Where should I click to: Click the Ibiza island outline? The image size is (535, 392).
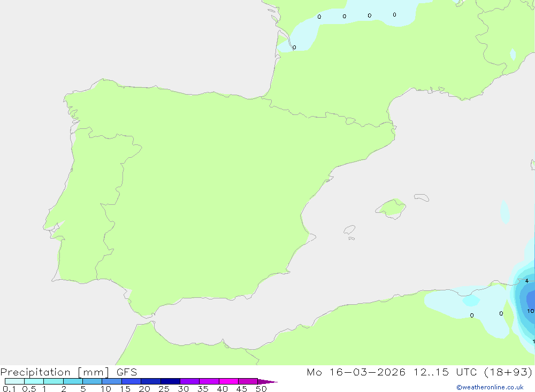coord(349,229)
